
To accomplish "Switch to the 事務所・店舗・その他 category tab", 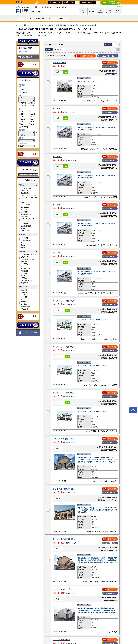I will [x=43, y=18].
